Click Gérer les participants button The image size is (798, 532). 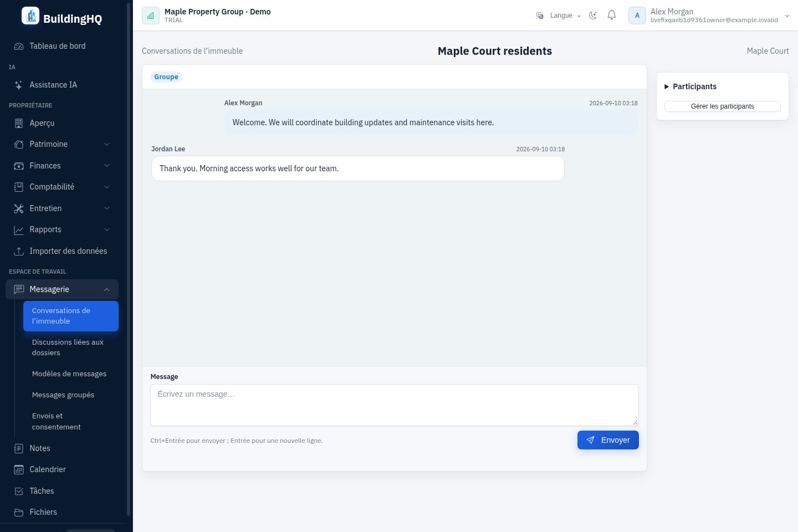723,106
